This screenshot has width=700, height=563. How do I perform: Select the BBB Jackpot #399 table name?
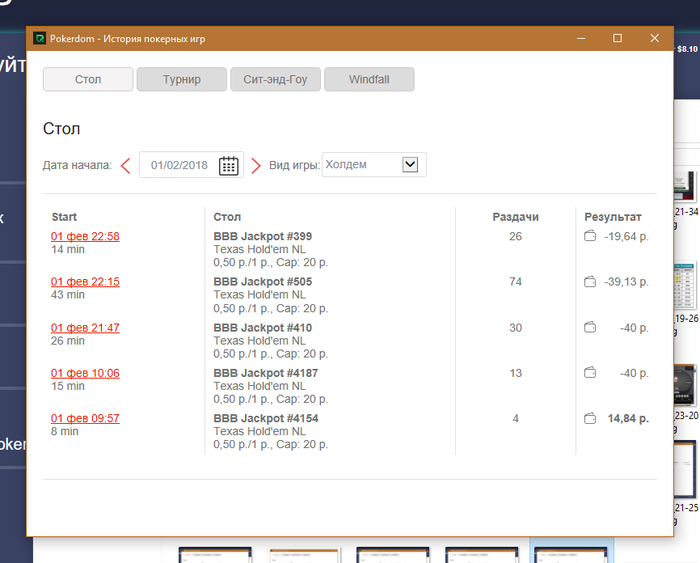click(262, 236)
